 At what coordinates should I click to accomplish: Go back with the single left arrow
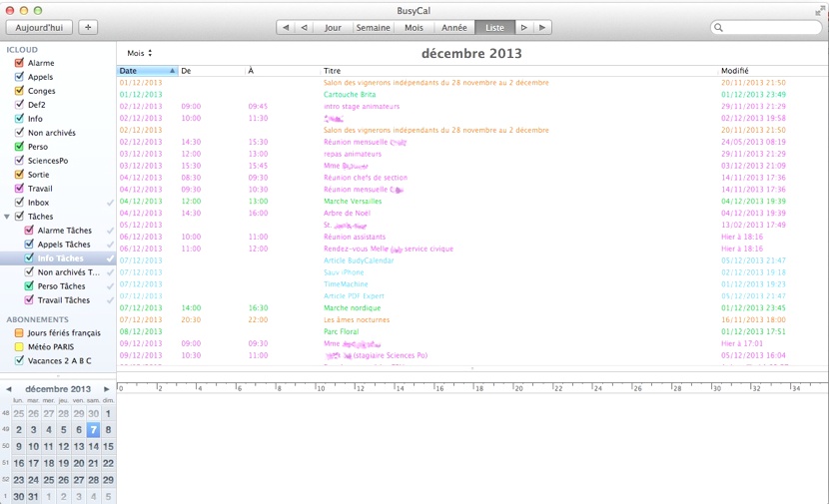click(x=305, y=27)
